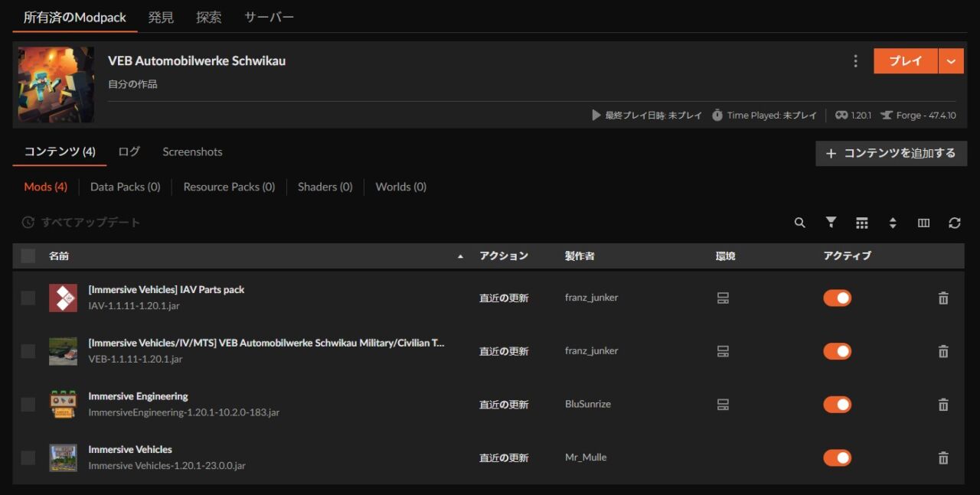Screen dimensions: 980x495
Task: Switch the list layout view icon
Action: [x=862, y=223]
